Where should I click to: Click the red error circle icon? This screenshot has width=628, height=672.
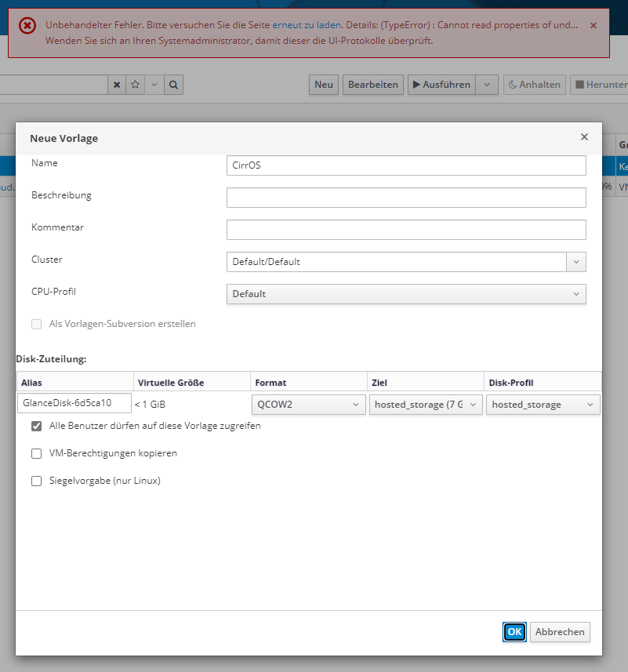coord(27,26)
